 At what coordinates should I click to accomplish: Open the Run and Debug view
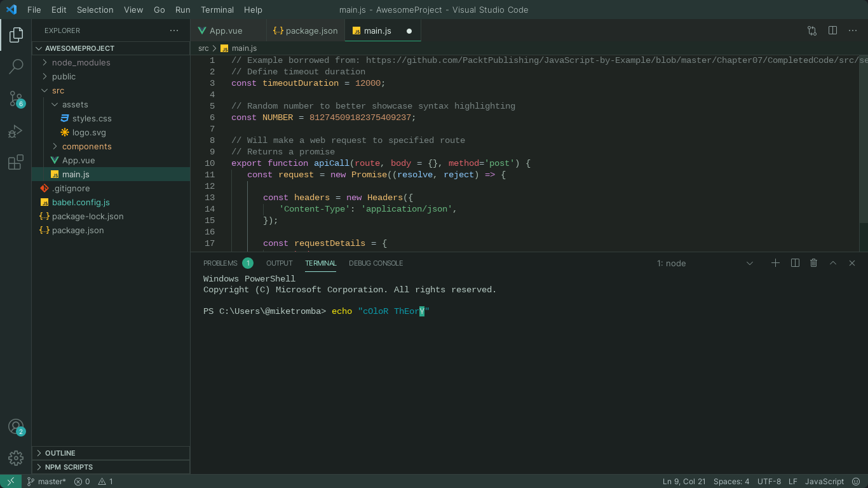16,131
